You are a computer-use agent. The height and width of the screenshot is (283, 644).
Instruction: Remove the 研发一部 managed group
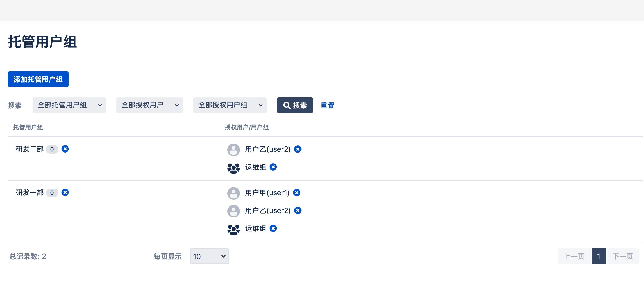(x=65, y=193)
